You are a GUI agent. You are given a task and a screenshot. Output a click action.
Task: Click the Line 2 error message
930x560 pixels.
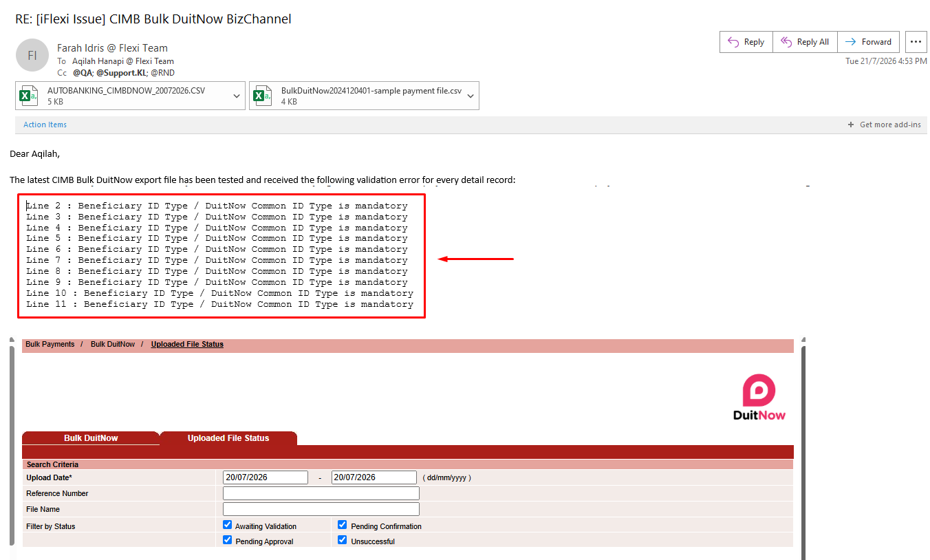217,206
